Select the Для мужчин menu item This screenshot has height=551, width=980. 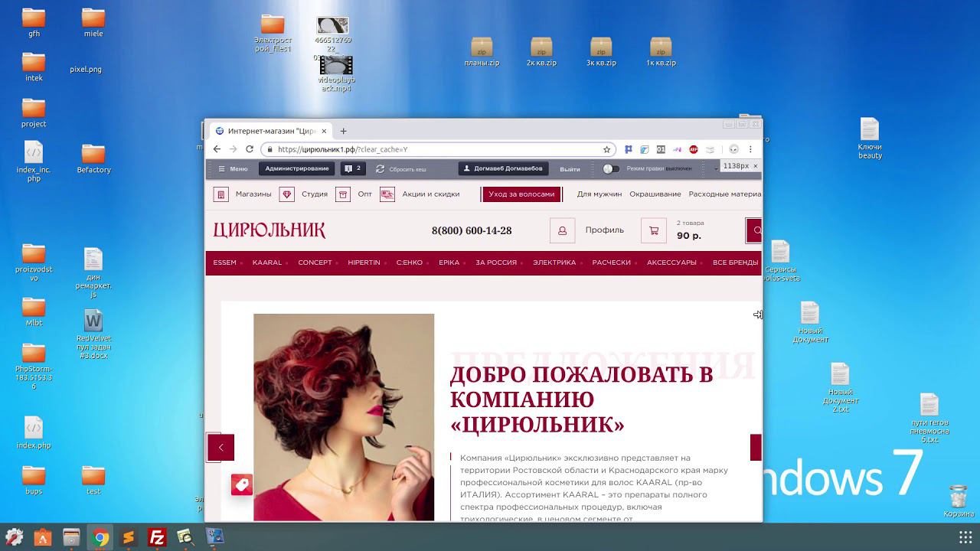pyautogui.click(x=599, y=194)
